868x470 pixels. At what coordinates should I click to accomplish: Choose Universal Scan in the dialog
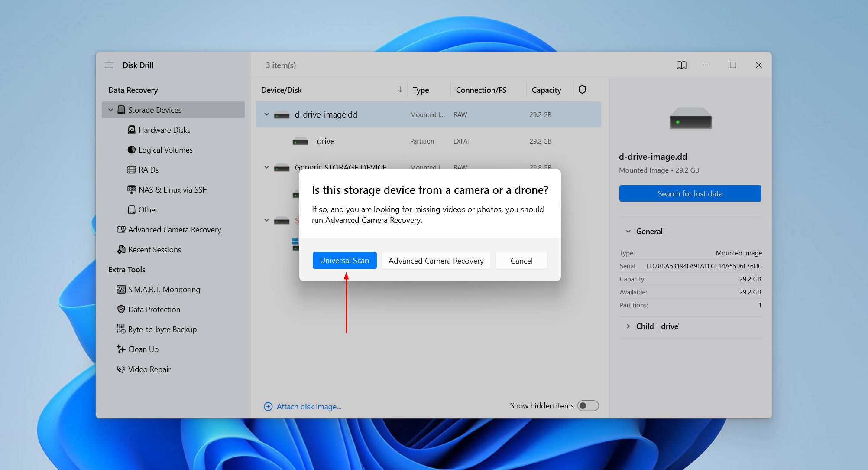[x=344, y=261]
